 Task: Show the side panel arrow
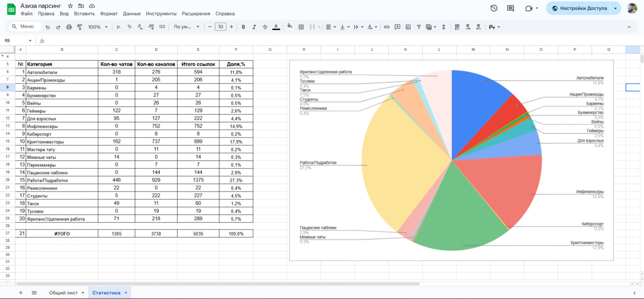click(634, 293)
